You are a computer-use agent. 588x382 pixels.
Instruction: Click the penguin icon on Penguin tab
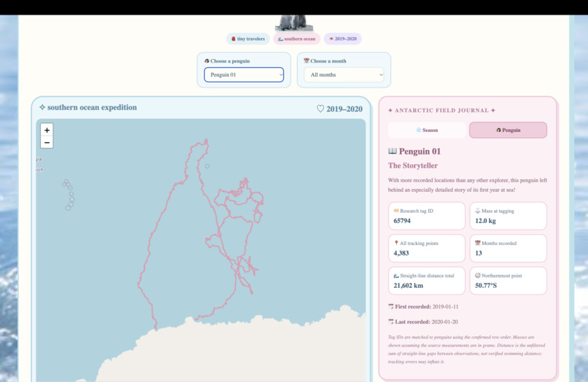point(498,130)
